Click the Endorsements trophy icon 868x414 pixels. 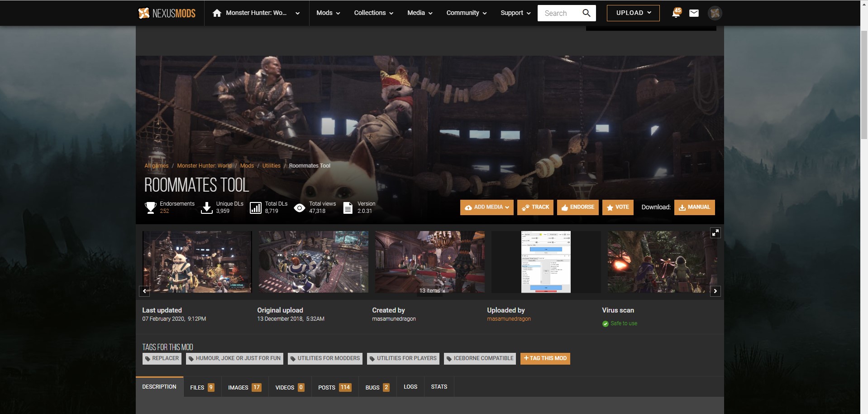tap(151, 207)
